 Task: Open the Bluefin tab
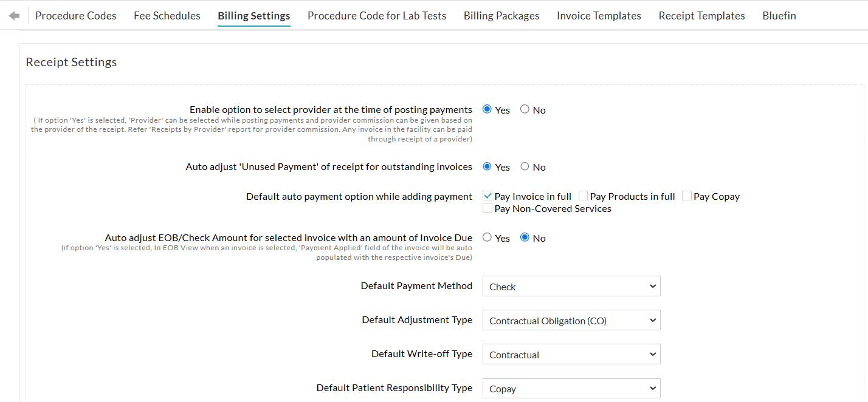click(x=779, y=15)
